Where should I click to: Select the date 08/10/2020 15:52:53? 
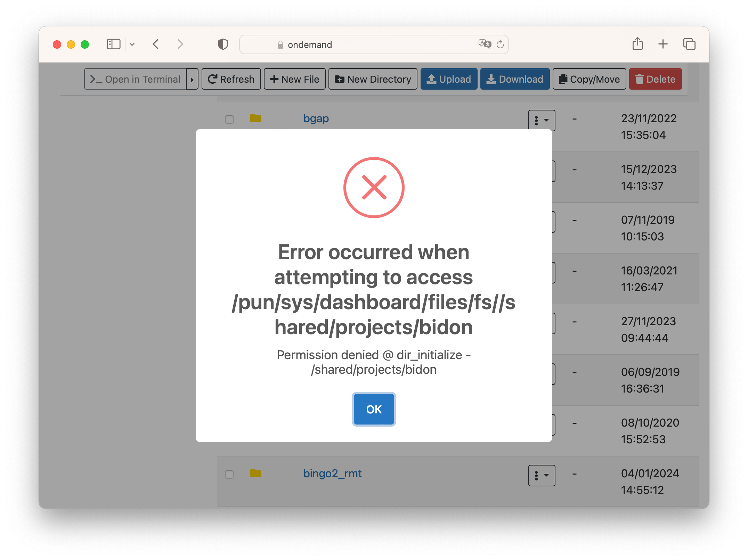650,431
